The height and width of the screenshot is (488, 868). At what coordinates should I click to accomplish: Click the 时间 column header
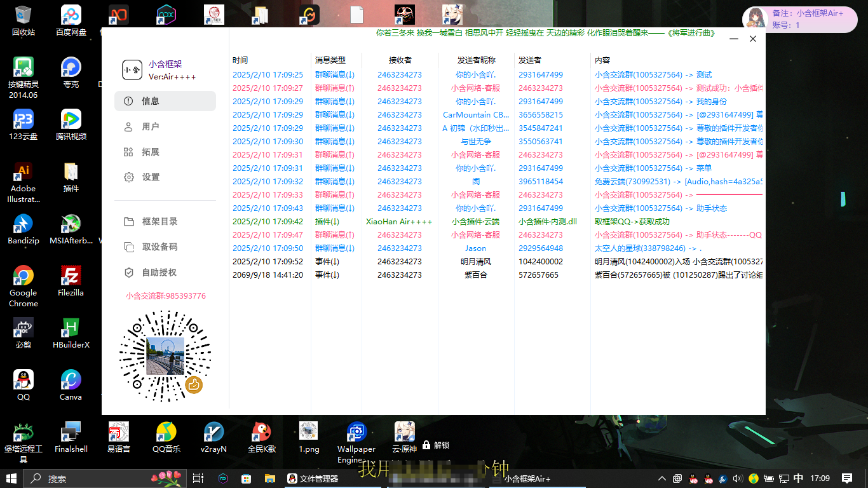tap(240, 60)
